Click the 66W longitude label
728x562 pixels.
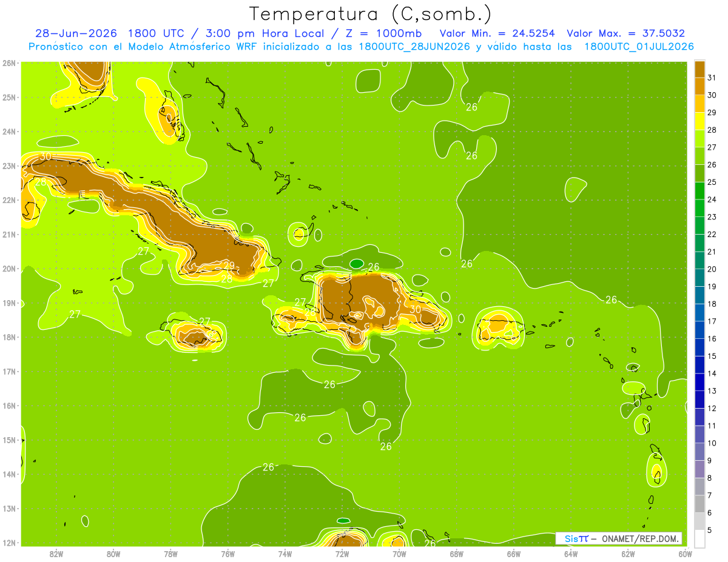pyautogui.click(x=514, y=554)
